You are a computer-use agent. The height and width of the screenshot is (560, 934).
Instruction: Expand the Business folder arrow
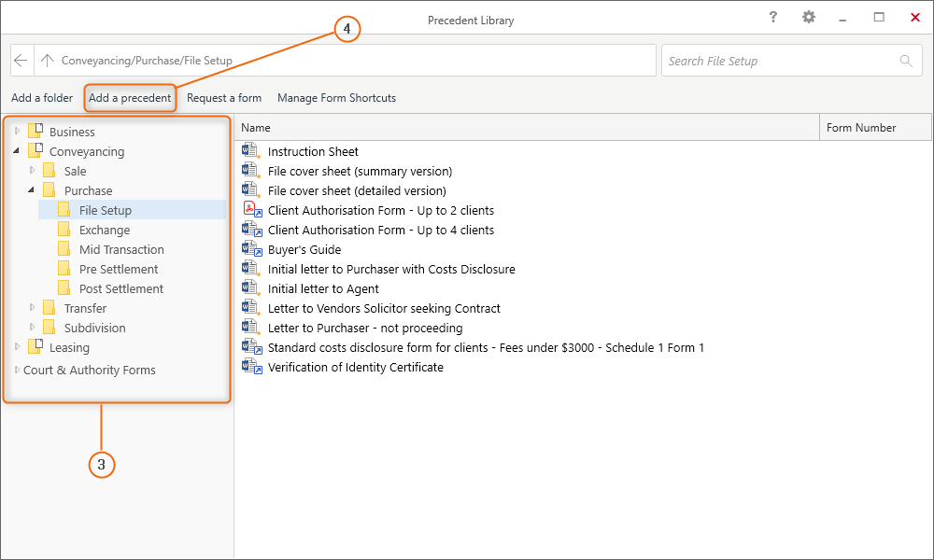point(17,131)
